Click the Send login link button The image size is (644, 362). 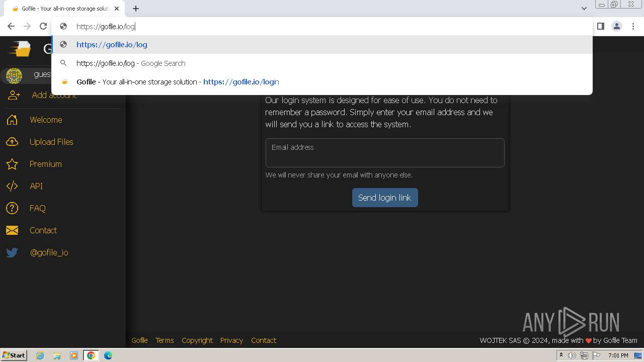tap(385, 198)
